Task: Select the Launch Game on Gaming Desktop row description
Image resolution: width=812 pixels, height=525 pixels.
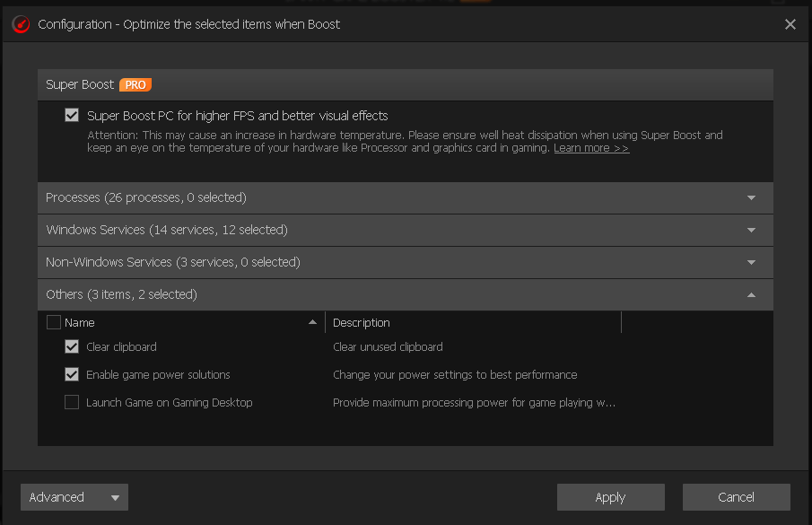Action: pyautogui.click(x=474, y=402)
